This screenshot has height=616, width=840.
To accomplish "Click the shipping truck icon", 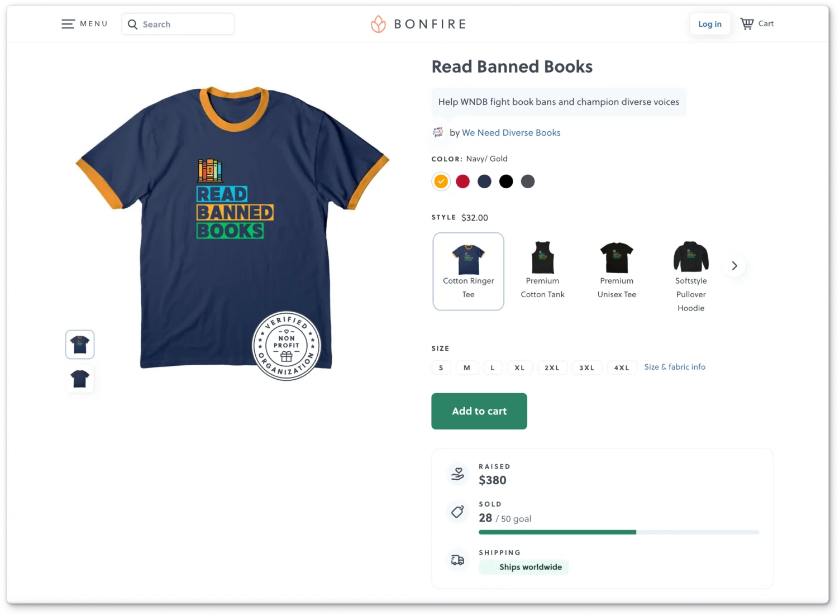I will [457, 560].
